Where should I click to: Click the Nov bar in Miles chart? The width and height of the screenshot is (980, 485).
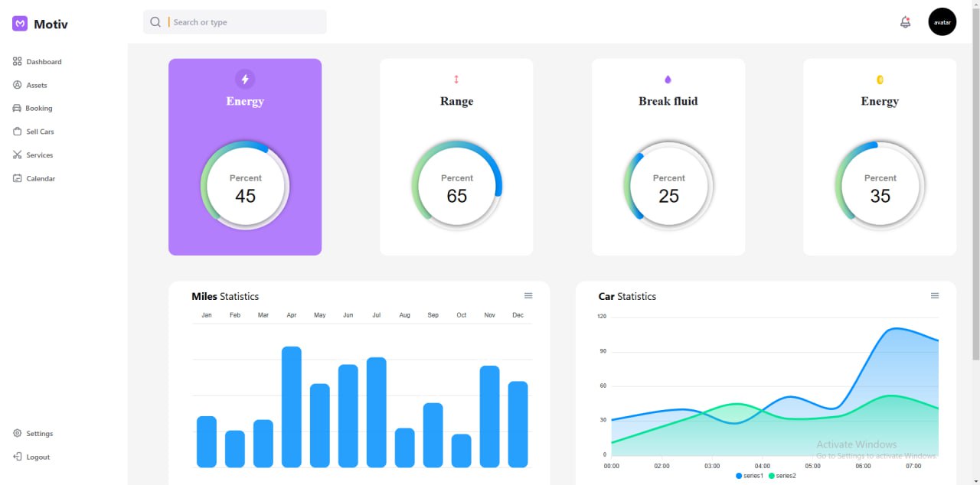(x=490, y=417)
